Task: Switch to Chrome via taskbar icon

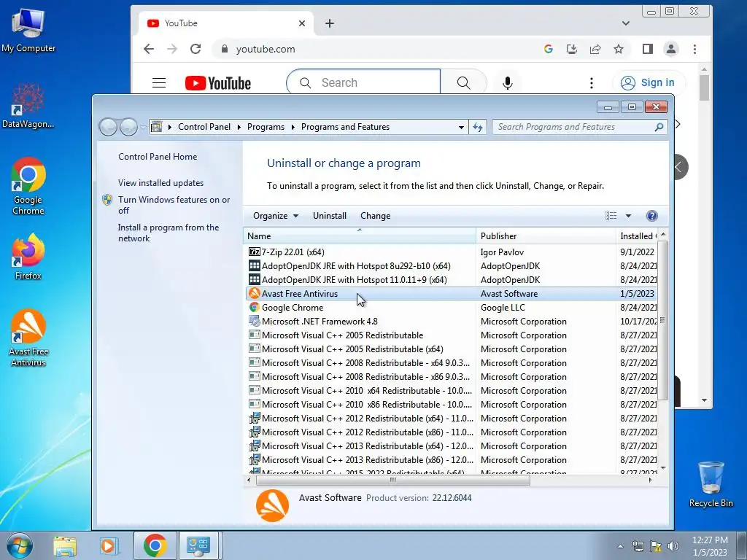Action: pyautogui.click(x=155, y=545)
